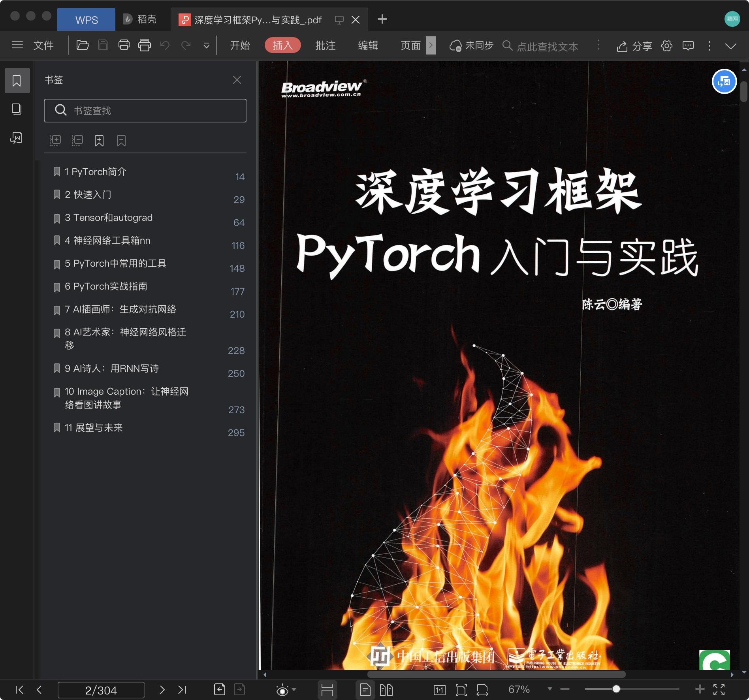
Task: Click the zoom slider handle
Action: pyautogui.click(x=616, y=689)
